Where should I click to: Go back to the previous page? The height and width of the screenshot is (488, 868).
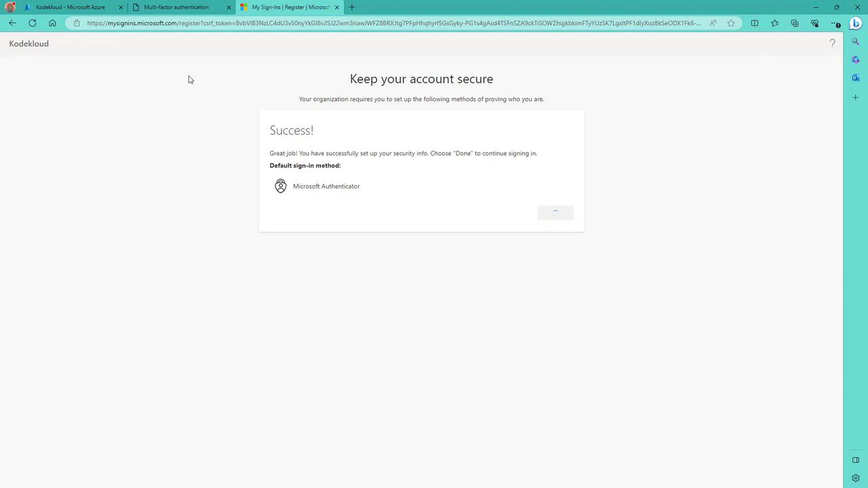[x=12, y=23]
